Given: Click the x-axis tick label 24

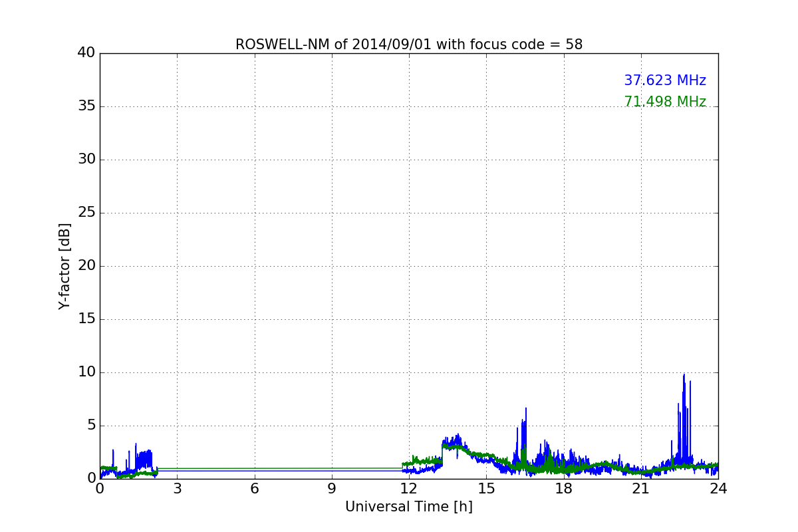Looking at the screenshot, I should [718, 489].
